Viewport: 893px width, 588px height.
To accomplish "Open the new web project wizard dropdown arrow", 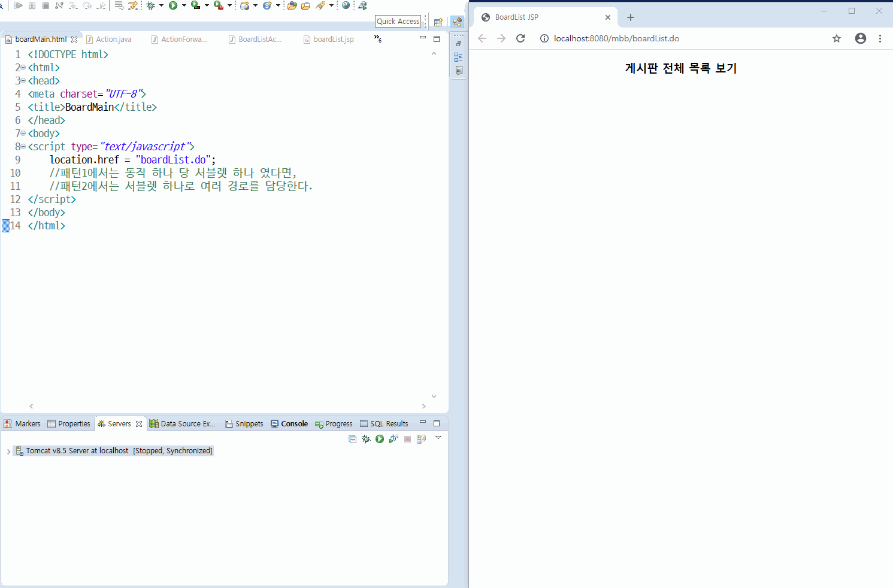I will coord(255,5).
